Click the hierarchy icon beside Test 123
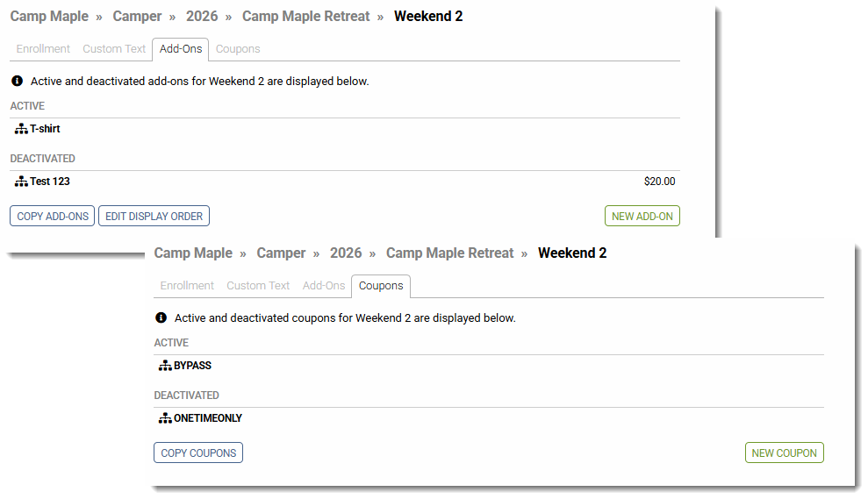Image resolution: width=868 pixels, height=499 pixels. click(21, 182)
